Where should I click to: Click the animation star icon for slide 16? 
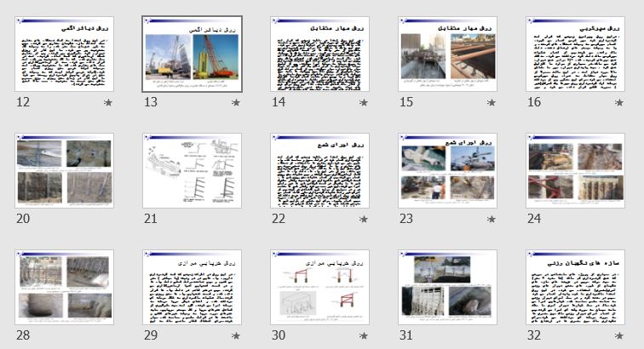pos(619,102)
